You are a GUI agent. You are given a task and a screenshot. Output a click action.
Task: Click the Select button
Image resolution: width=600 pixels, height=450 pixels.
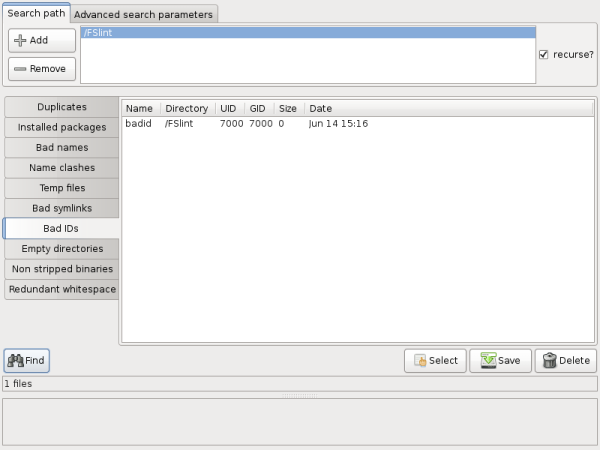tap(435, 360)
